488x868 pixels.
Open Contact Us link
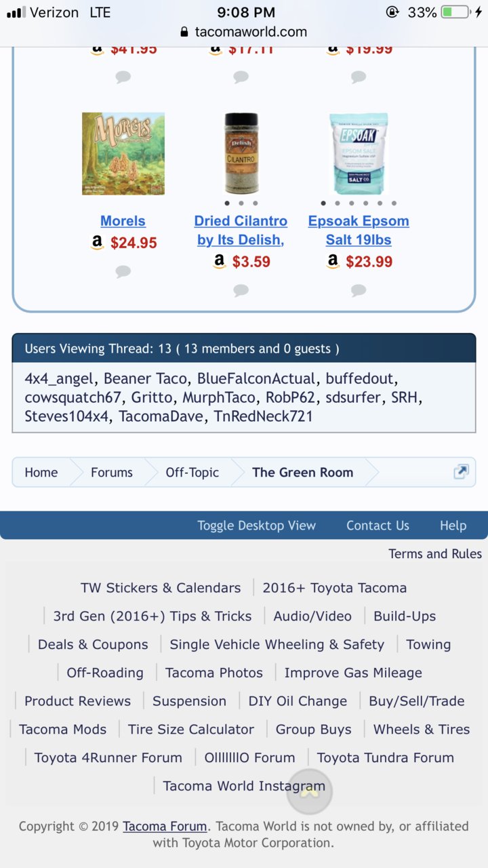(378, 526)
